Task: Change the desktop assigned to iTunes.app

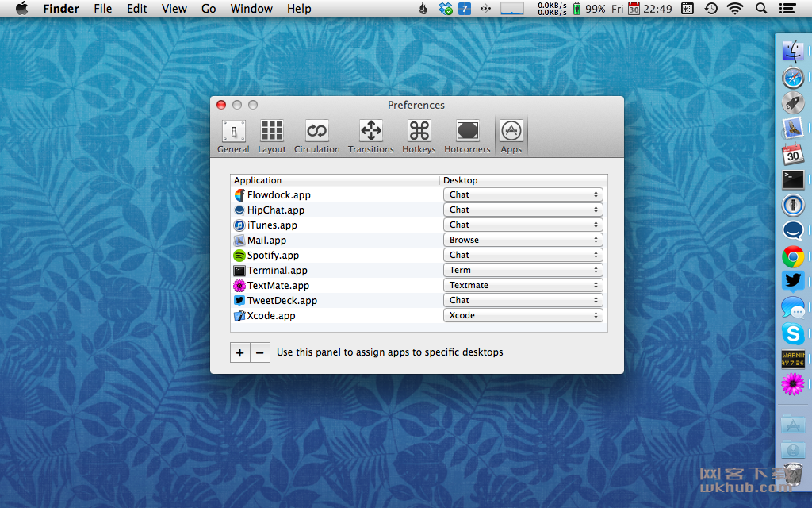Action: click(523, 225)
